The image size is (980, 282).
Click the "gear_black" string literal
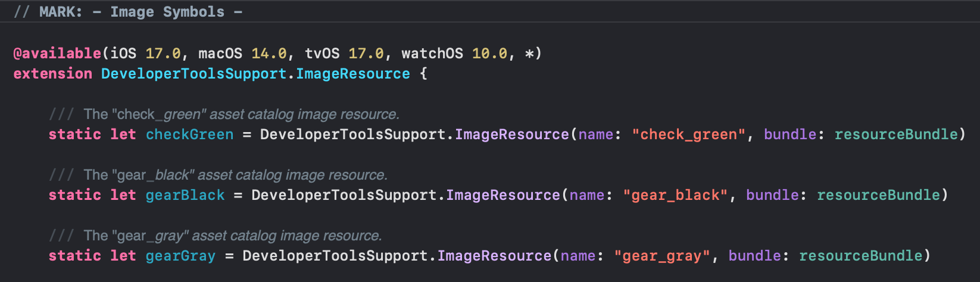coord(676,195)
